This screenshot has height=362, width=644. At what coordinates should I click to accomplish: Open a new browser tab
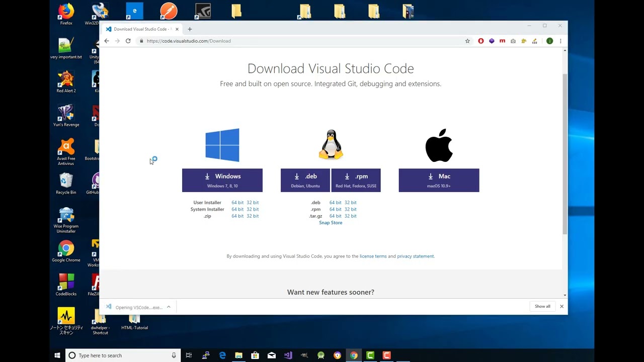pos(190,29)
